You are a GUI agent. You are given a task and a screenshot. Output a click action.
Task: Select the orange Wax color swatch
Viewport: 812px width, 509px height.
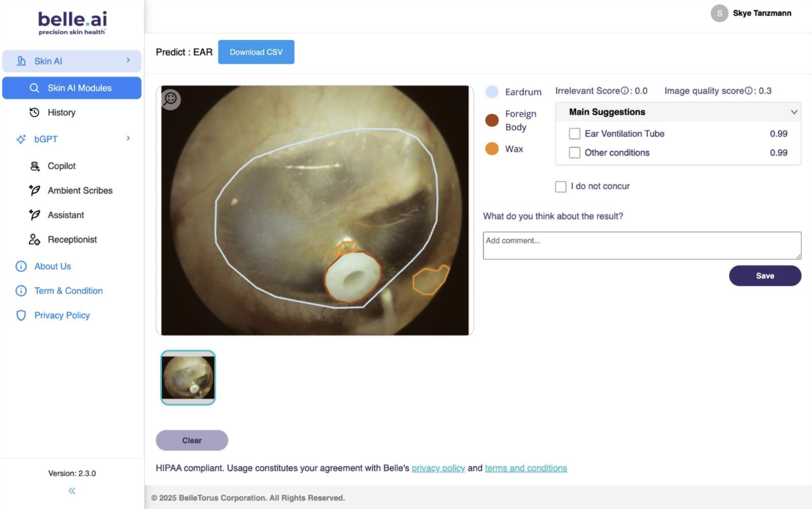(491, 149)
